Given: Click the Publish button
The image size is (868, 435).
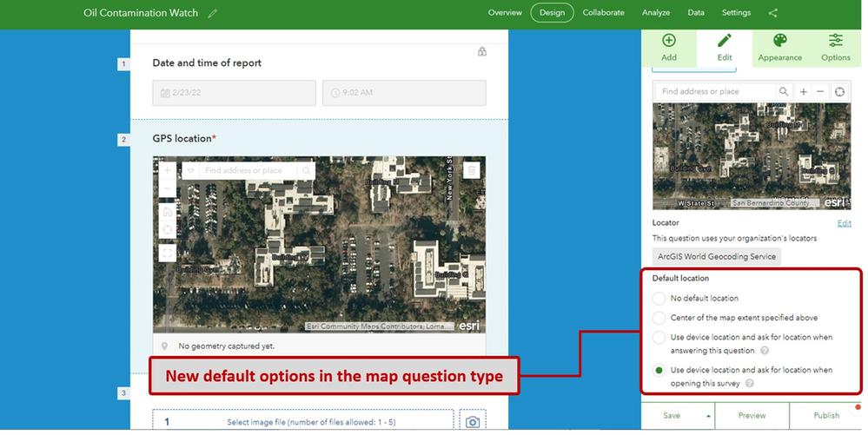Looking at the screenshot, I should (x=826, y=416).
